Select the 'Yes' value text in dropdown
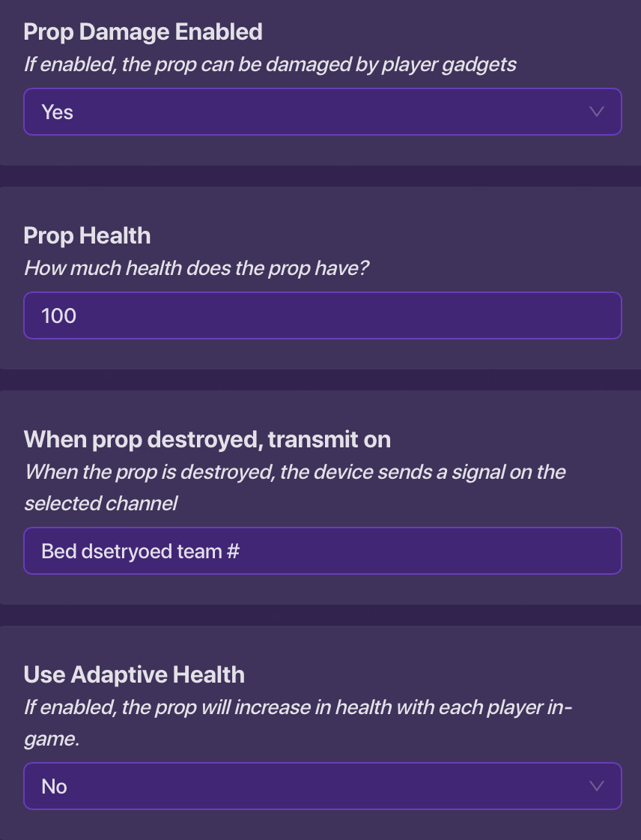Screen dimensions: 641x840 tap(58, 112)
